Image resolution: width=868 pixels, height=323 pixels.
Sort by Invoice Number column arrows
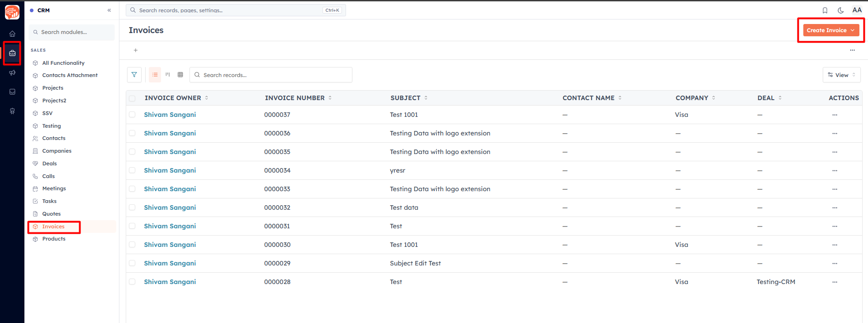click(x=330, y=98)
